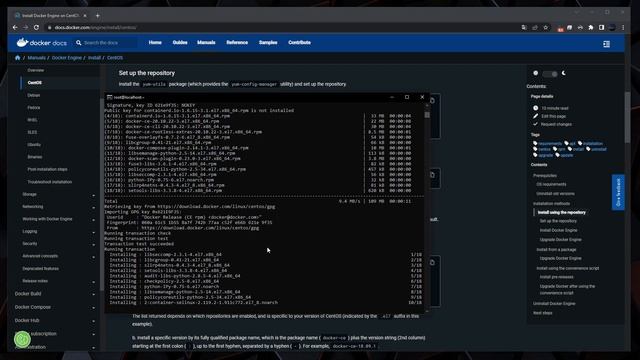This screenshot has height=360, width=640.
Task: Toggle docs sidebar panel icon in header
Action: pos(607,44)
